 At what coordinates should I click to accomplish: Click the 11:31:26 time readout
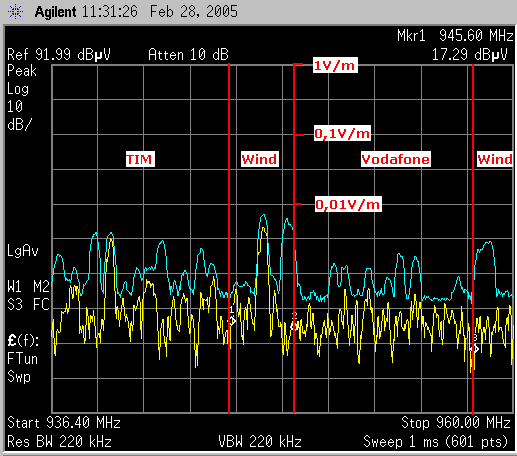coord(109,12)
